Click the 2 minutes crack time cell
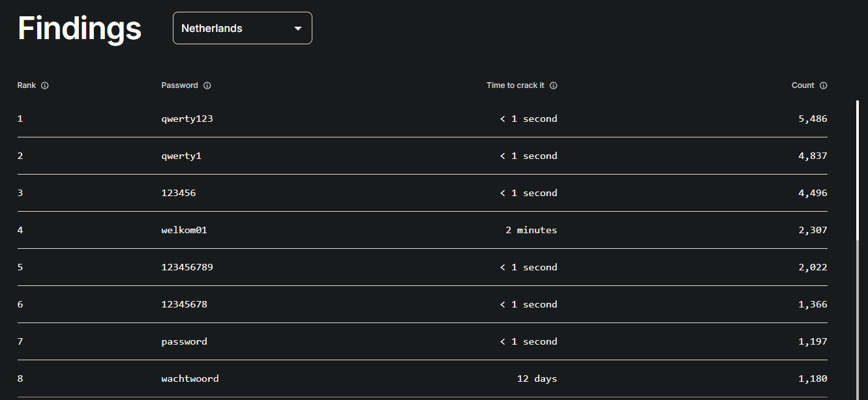The image size is (868, 400). coord(531,230)
